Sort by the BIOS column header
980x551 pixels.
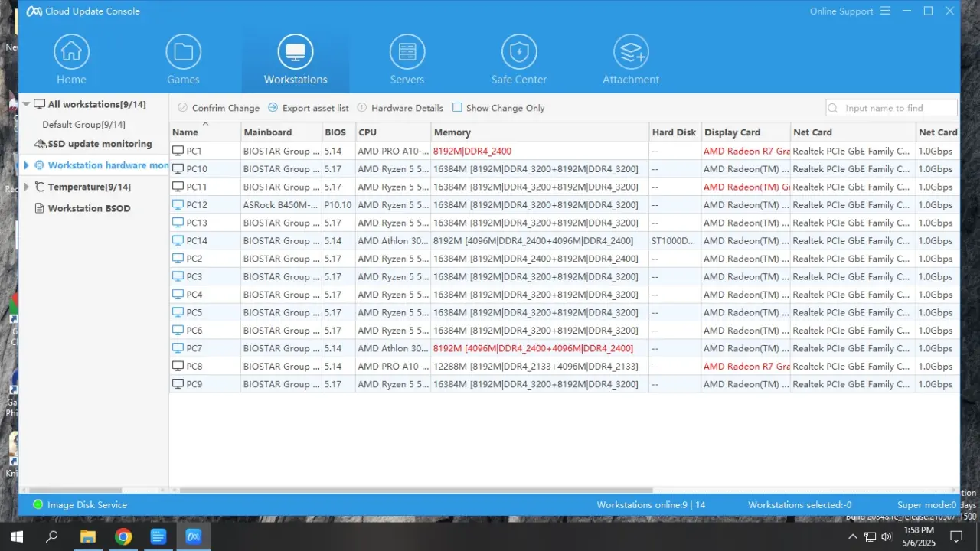pos(338,132)
